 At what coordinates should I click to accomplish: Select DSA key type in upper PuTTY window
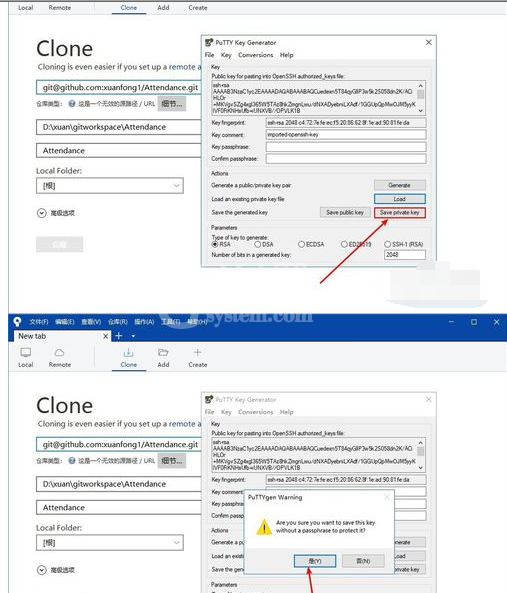click(x=257, y=244)
